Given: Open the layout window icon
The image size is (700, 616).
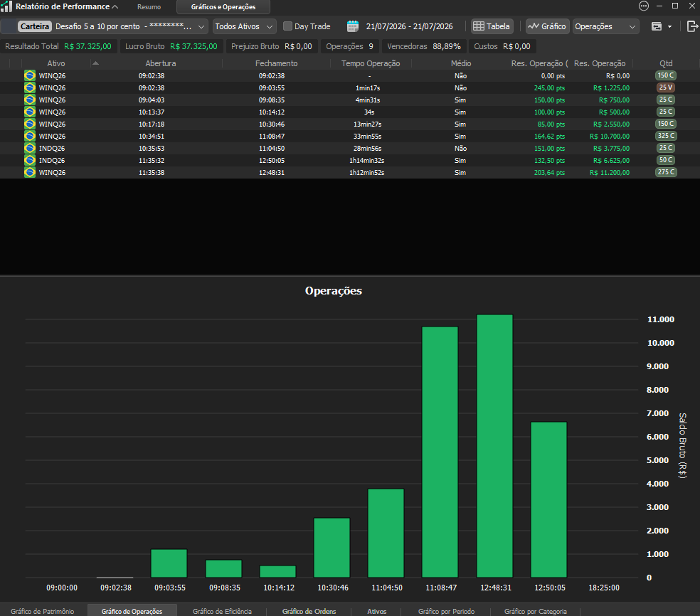Looking at the screenshot, I should pos(656,26).
